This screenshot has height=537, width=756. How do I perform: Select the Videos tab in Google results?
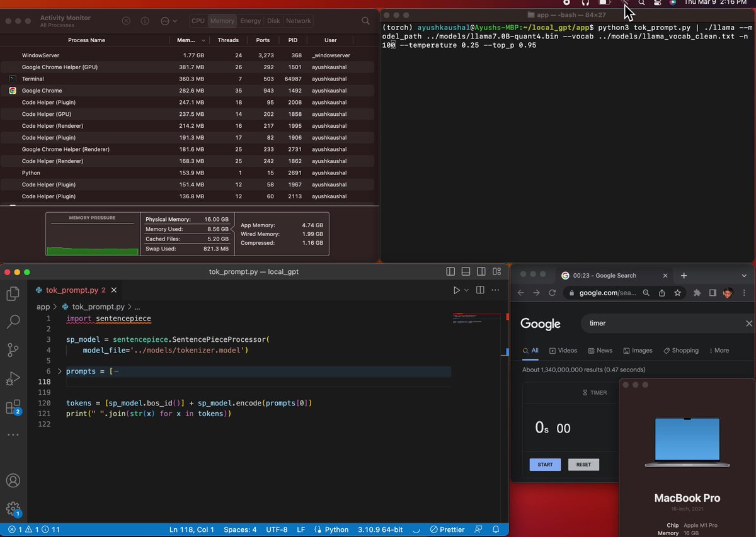pyautogui.click(x=563, y=351)
